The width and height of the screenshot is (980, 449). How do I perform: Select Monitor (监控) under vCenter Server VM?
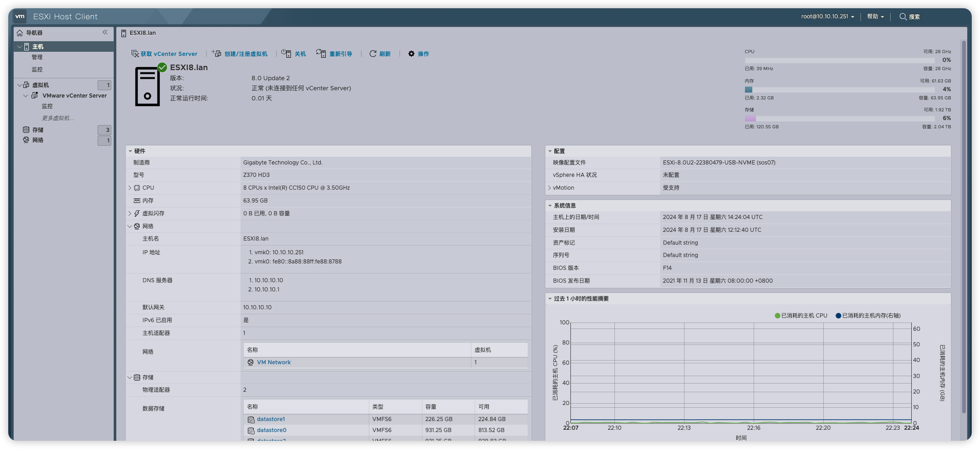pos(47,106)
